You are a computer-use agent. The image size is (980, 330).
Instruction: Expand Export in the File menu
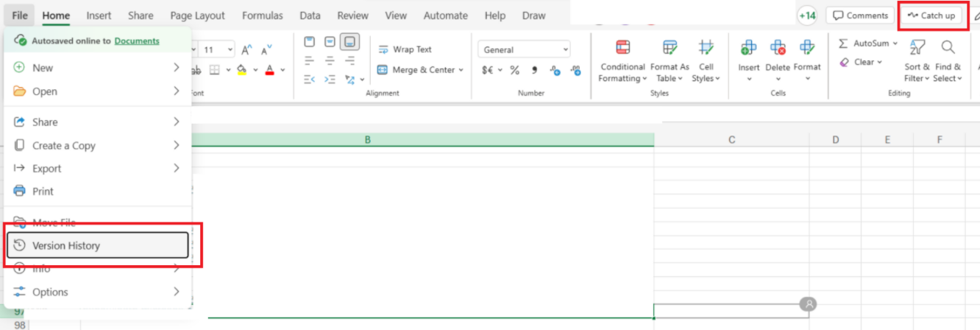[97, 169]
